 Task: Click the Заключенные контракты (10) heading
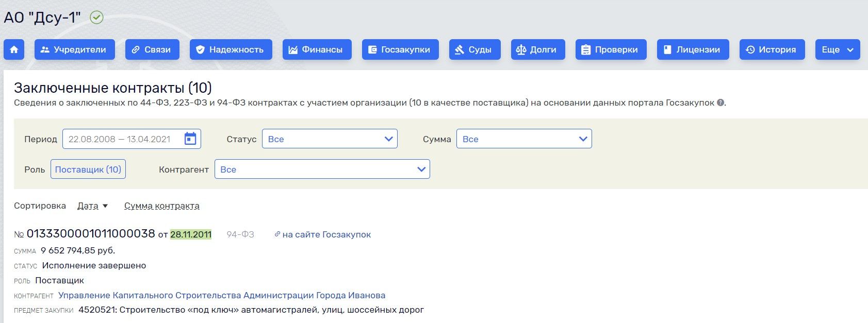click(x=113, y=88)
